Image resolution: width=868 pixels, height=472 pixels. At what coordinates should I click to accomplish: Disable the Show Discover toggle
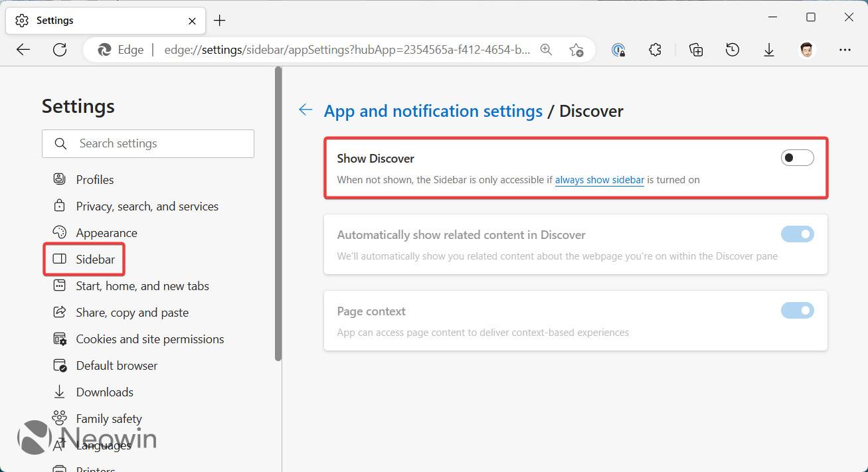tap(797, 157)
